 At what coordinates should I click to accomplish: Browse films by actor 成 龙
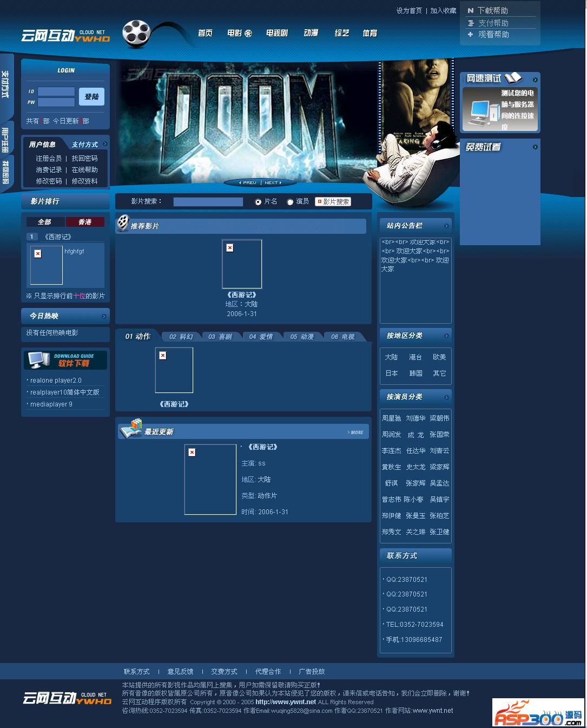pos(415,435)
